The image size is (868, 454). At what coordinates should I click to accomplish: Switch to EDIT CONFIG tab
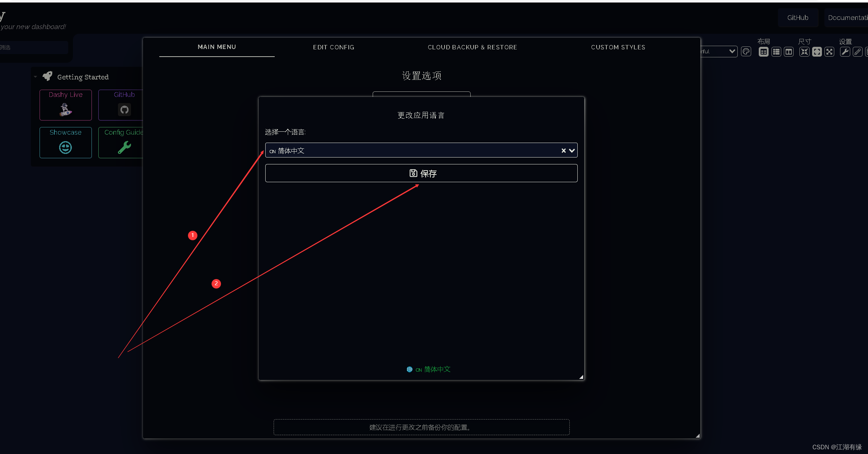[x=333, y=47]
